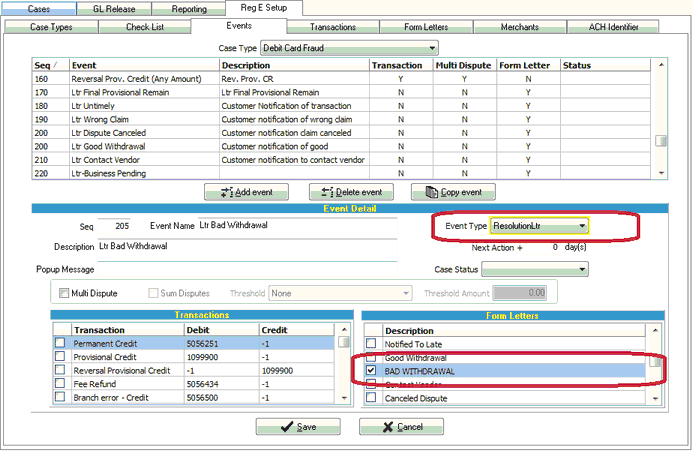Click the Transactions list scroll-down arrow

pyautogui.click(x=344, y=398)
